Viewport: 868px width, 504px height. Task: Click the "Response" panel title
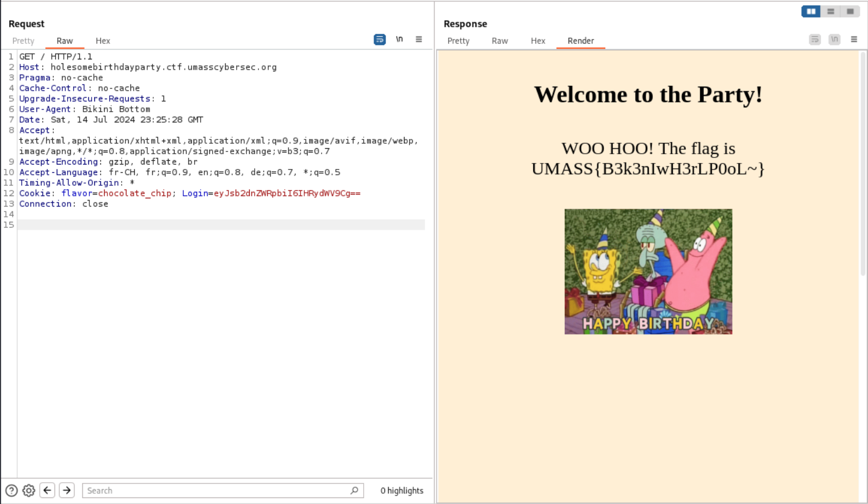click(x=465, y=24)
